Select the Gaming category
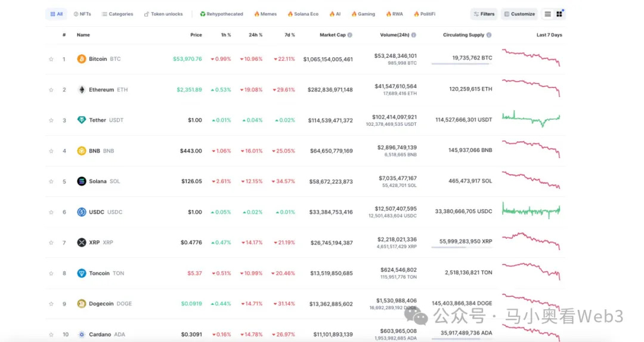 pos(363,14)
